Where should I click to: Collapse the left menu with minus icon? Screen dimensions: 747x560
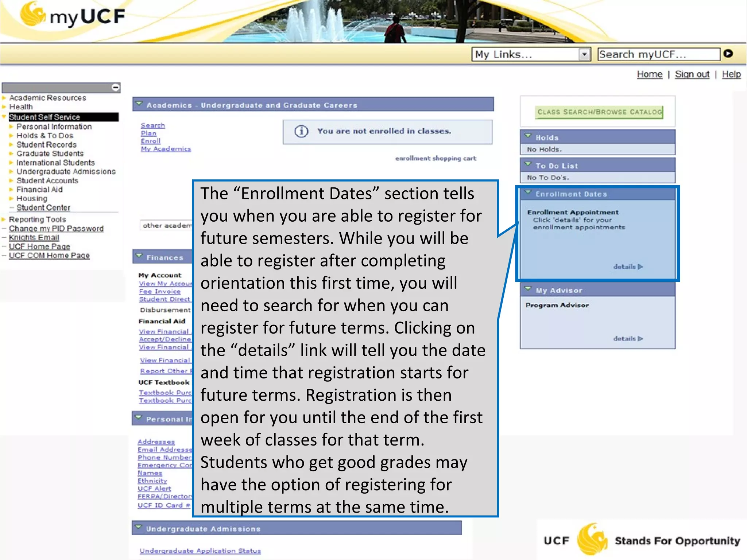(116, 87)
